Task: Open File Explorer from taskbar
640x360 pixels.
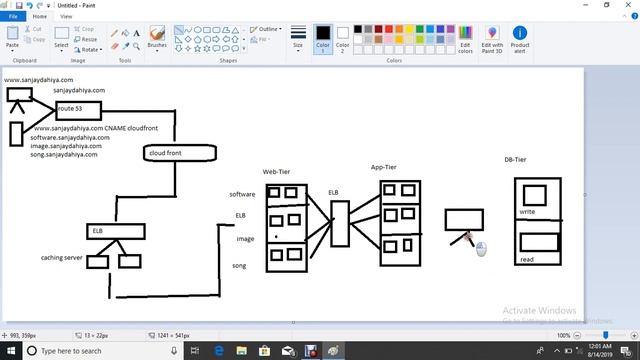Action: pos(242,351)
